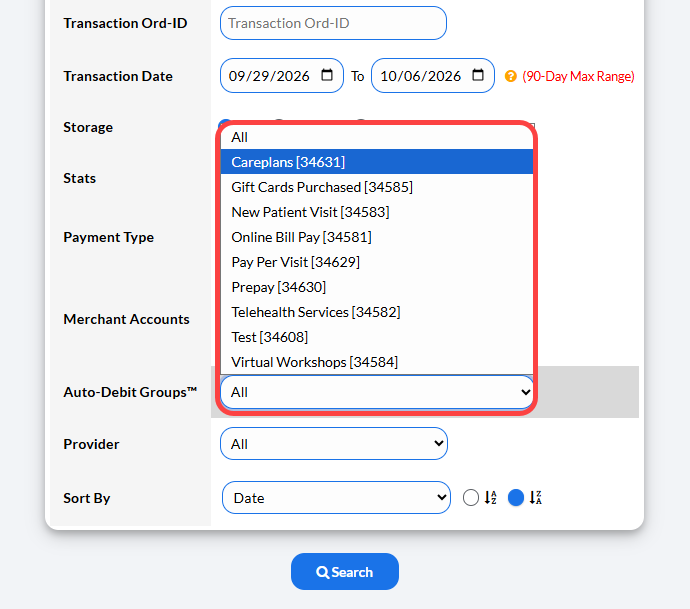Open the Provider dropdown
The height and width of the screenshot is (609, 690).
pyautogui.click(x=334, y=444)
